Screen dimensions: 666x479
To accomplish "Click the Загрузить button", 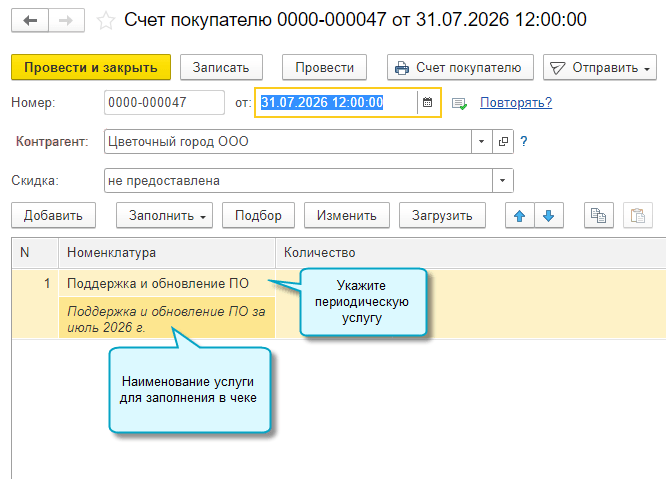I will coord(442,216).
